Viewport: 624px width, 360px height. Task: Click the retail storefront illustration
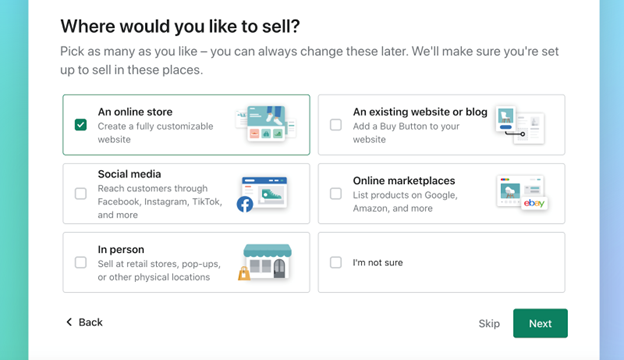pyautogui.click(x=267, y=261)
